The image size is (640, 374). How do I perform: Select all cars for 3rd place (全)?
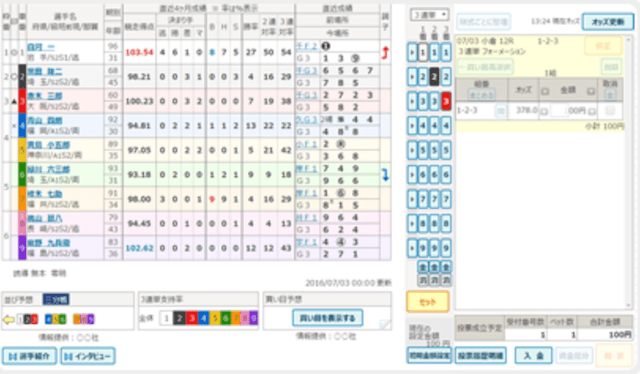(x=446, y=267)
